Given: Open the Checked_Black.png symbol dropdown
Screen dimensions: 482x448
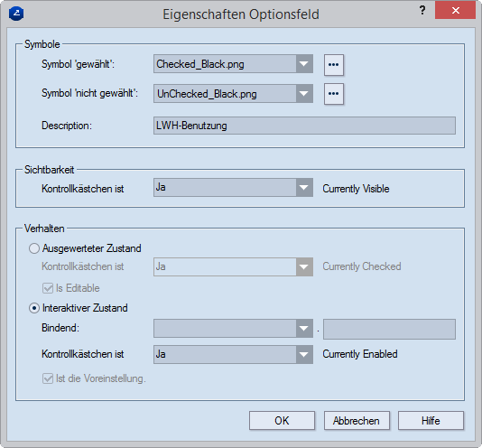Looking at the screenshot, I should pyautogui.click(x=304, y=64).
